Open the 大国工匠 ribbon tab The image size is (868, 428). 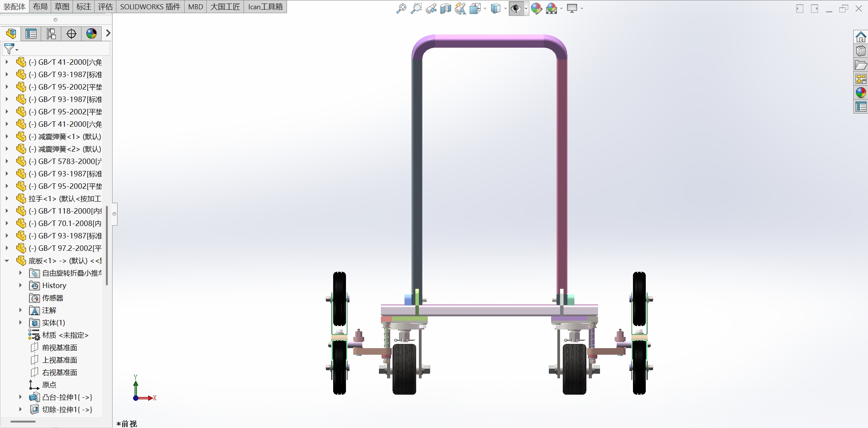225,7
